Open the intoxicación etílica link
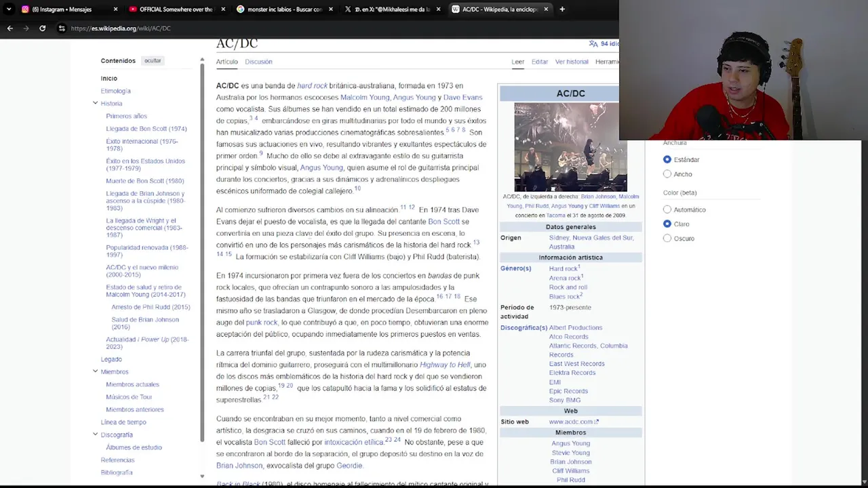Image resolution: width=868 pixels, height=488 pixels. click(353, 442)
